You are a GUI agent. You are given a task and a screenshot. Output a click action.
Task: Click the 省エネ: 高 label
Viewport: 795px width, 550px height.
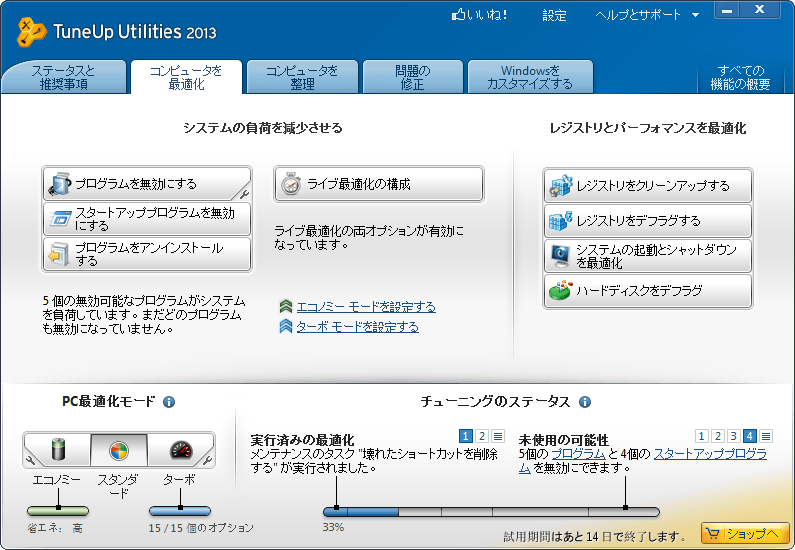tap(55, 528)
